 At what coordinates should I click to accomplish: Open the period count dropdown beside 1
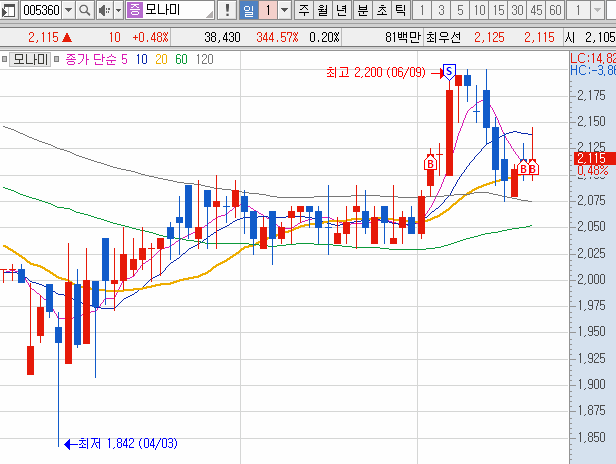coord(285,11)
